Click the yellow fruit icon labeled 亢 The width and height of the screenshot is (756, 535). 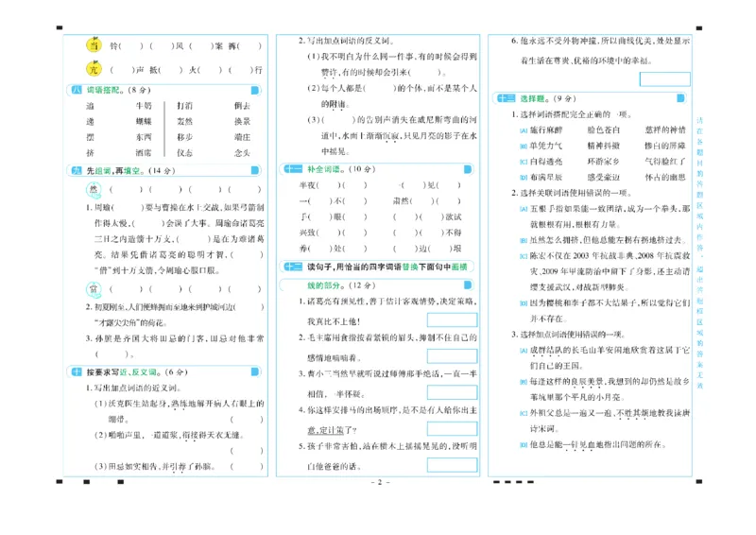(x=94, y=69)
